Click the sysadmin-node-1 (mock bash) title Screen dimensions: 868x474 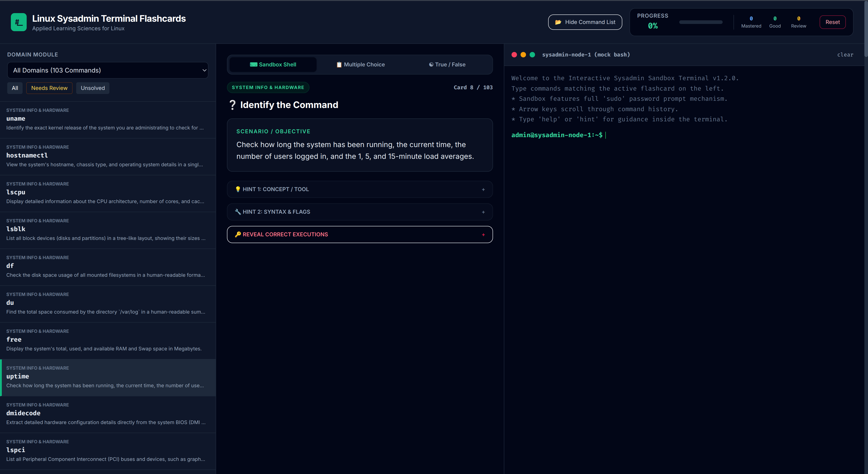point(586,55)
